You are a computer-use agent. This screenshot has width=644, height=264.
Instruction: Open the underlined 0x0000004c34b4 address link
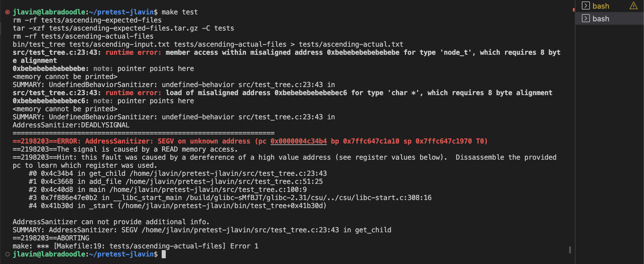click(x=298, y=141)
